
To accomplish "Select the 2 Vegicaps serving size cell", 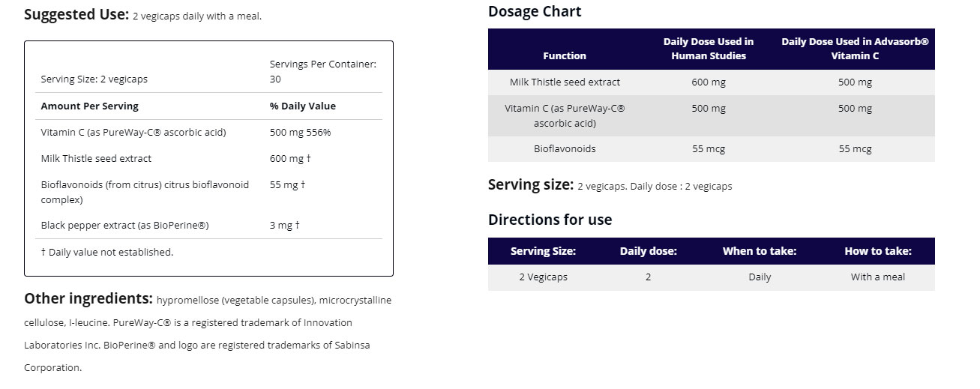I will point(544,277).
